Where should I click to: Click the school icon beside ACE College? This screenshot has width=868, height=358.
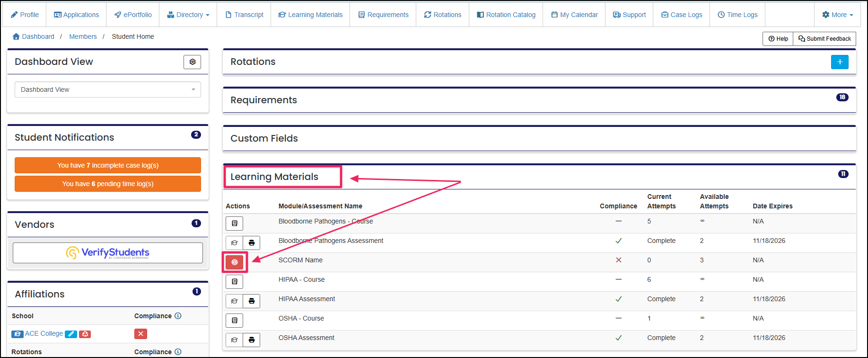(x=18, y=334)
